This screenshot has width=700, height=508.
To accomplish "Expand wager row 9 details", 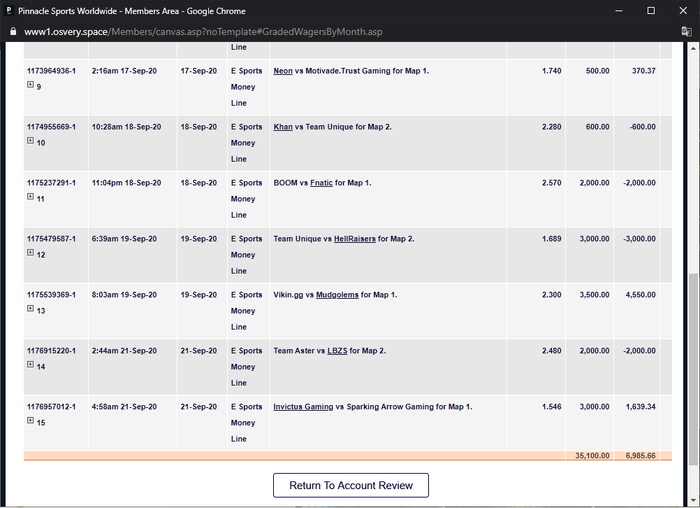I will pos(30,84).
